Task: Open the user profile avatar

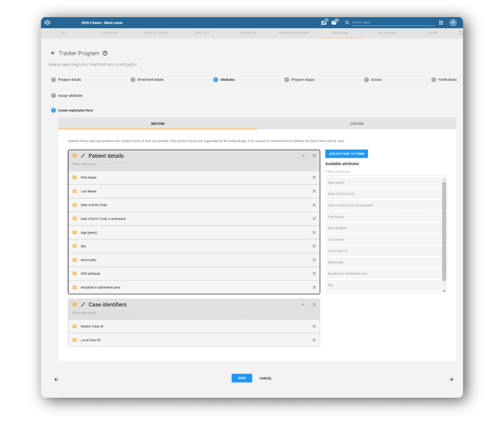Action: tap(453, 23)
